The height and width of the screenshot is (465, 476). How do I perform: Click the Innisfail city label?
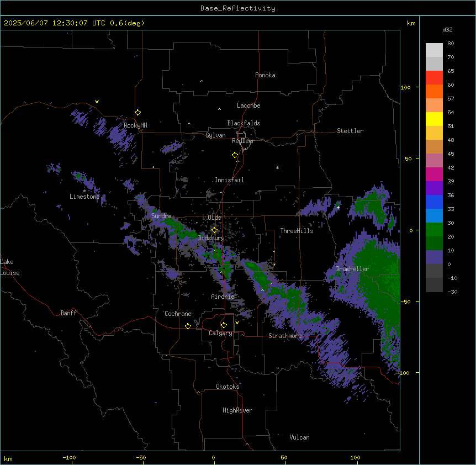229,180
